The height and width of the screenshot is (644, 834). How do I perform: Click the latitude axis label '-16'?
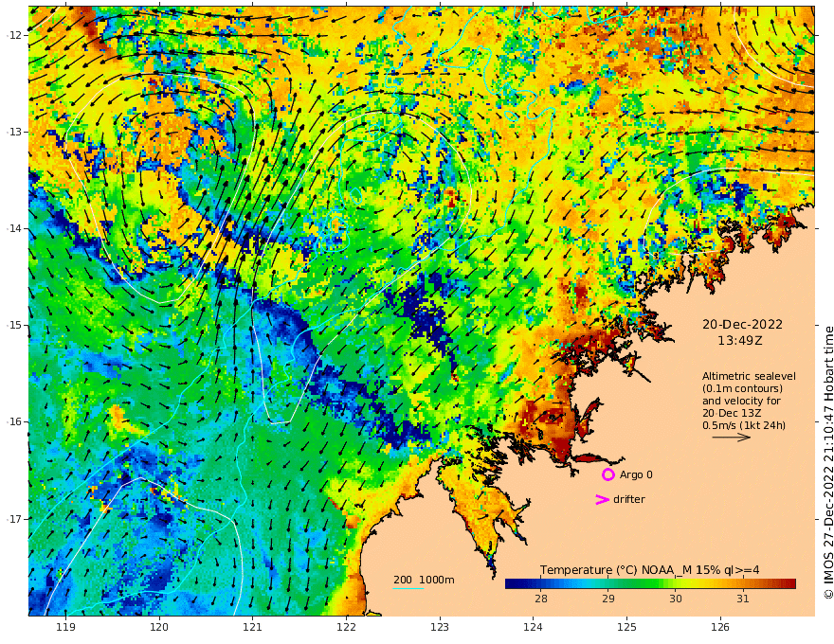14,421
